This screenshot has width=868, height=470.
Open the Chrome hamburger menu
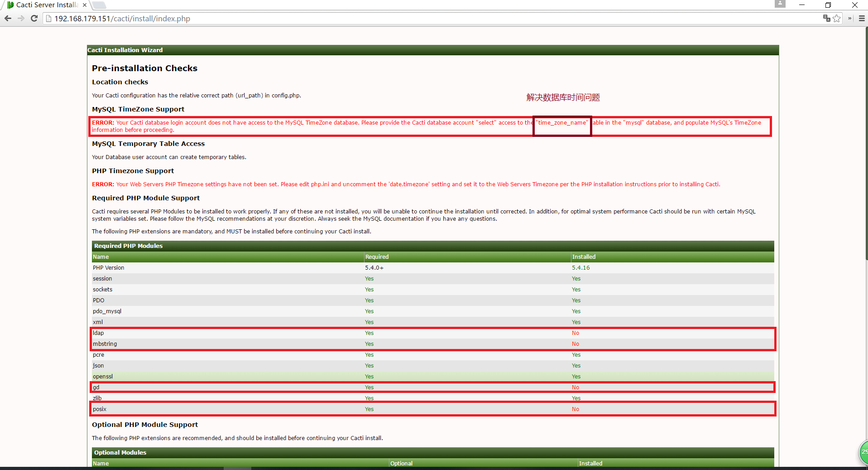pos(862,19)
